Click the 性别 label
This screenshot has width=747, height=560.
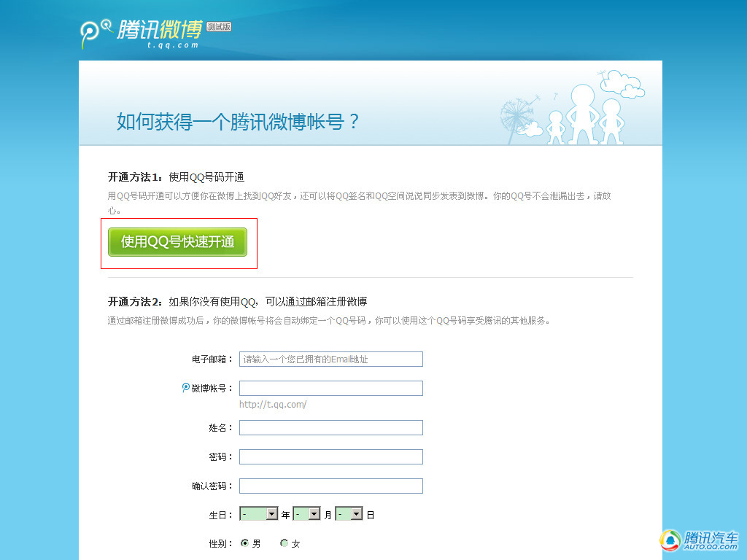coord(220,543)
